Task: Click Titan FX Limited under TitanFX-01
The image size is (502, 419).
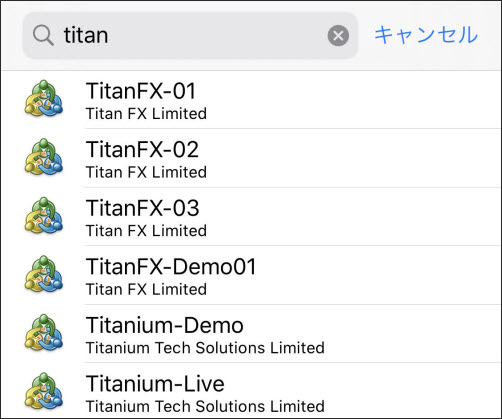Action: (146, 114)
